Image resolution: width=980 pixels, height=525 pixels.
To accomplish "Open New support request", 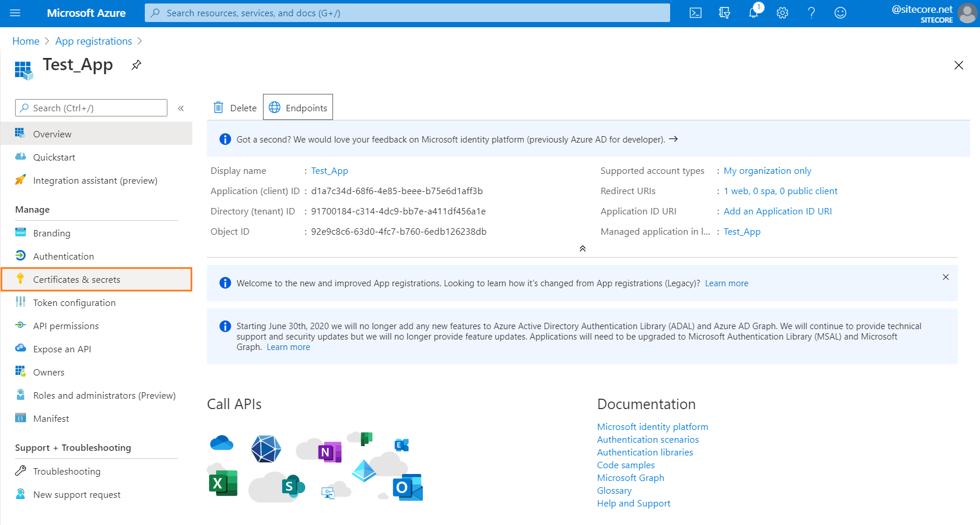I will (x=96, y=494).
